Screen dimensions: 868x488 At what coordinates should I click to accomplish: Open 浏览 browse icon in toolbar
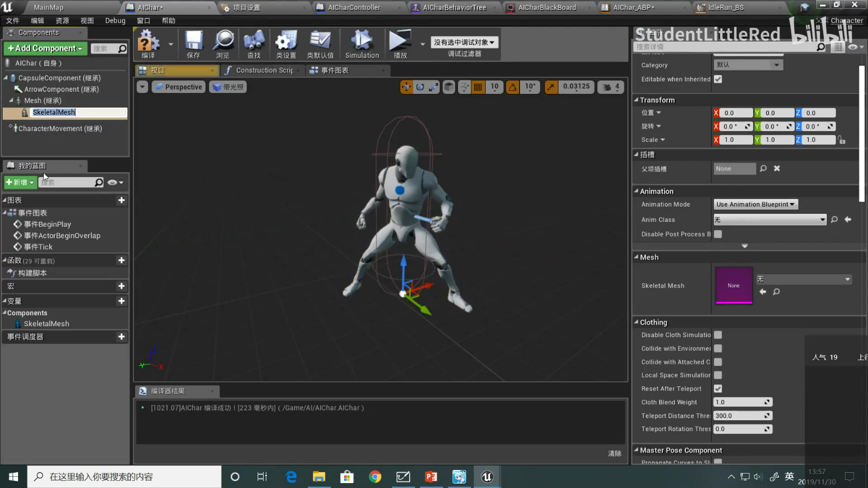[223, 44]
